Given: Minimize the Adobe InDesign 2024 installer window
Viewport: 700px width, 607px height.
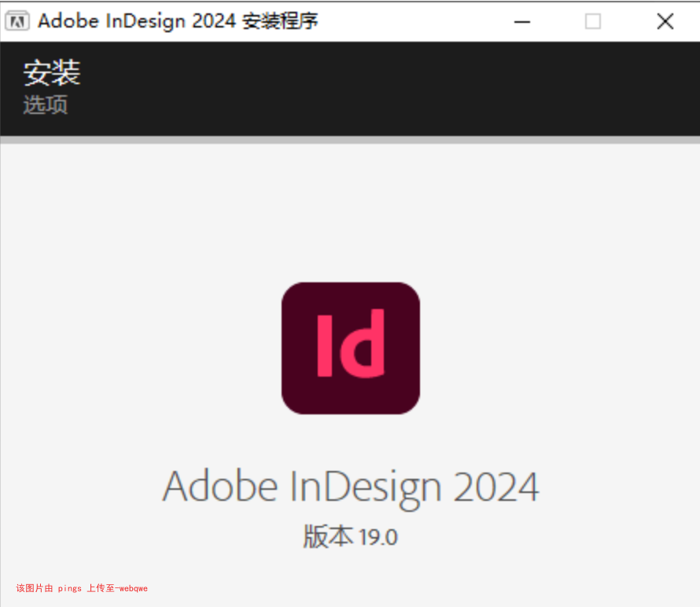Looking at the screenshot, I should click(522, 21).
